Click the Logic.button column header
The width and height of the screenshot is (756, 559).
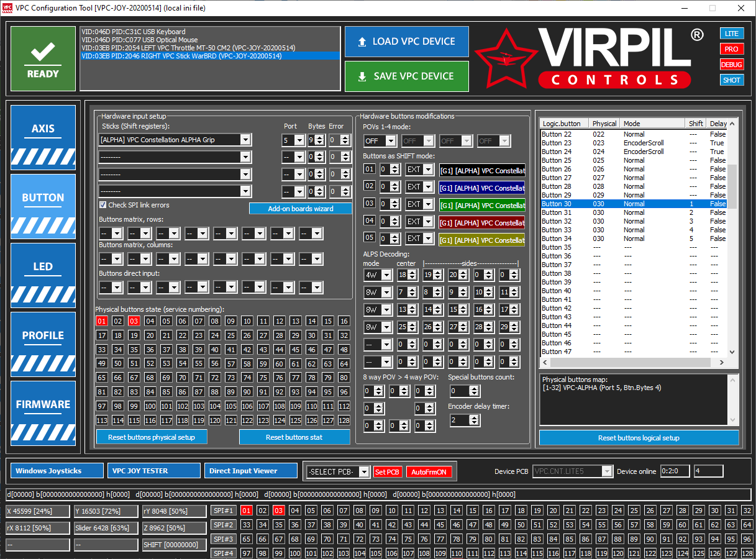[565, 124]
